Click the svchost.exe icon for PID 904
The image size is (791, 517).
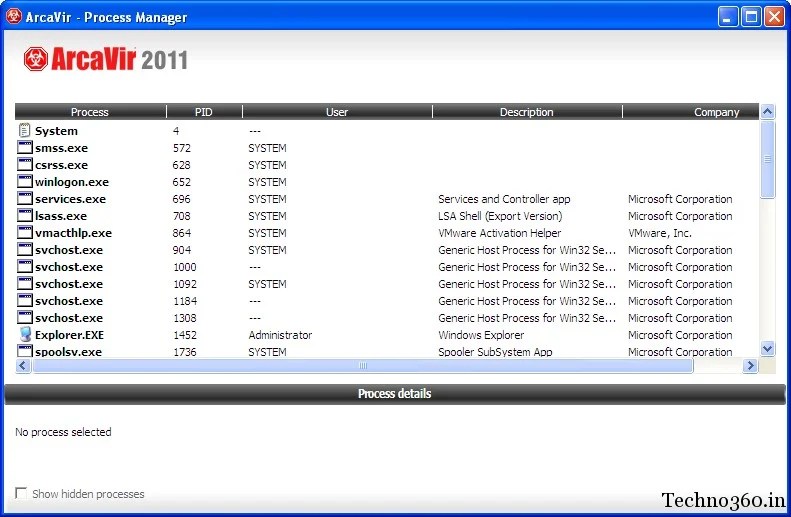[25, 249]
